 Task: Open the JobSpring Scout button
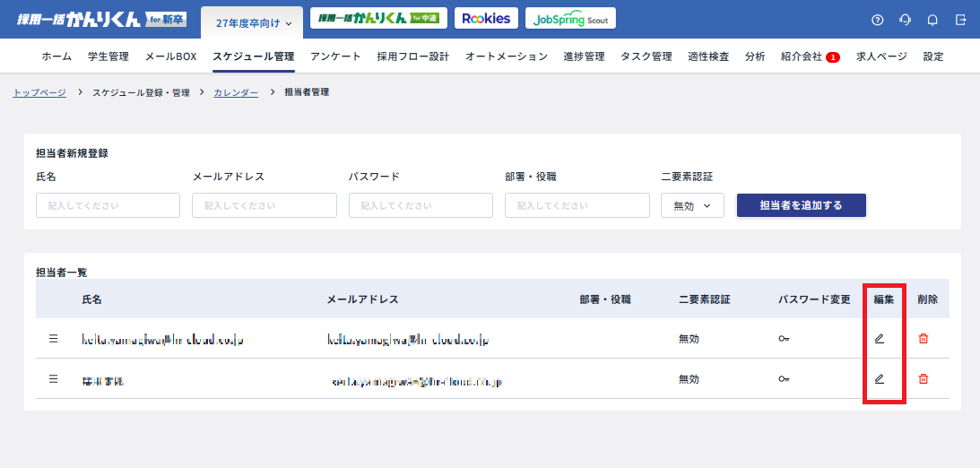pyautogui.click(x=570, y=18)
